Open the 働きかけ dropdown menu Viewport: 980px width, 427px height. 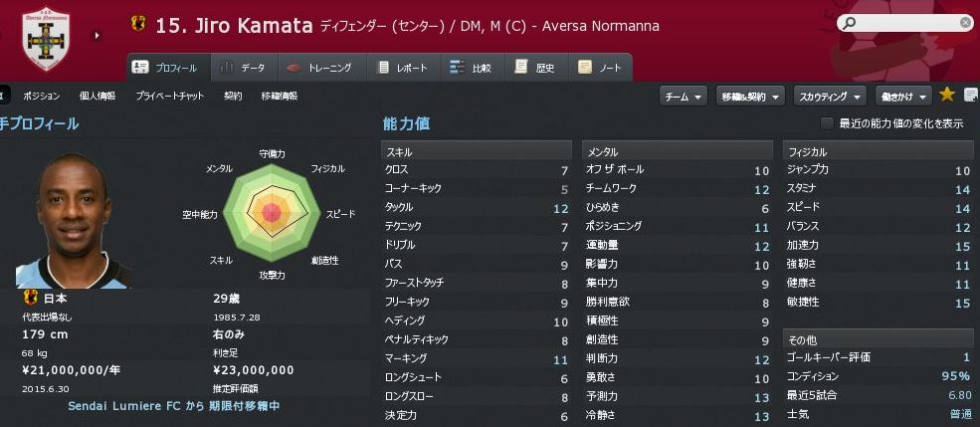[x=902, y=96]
